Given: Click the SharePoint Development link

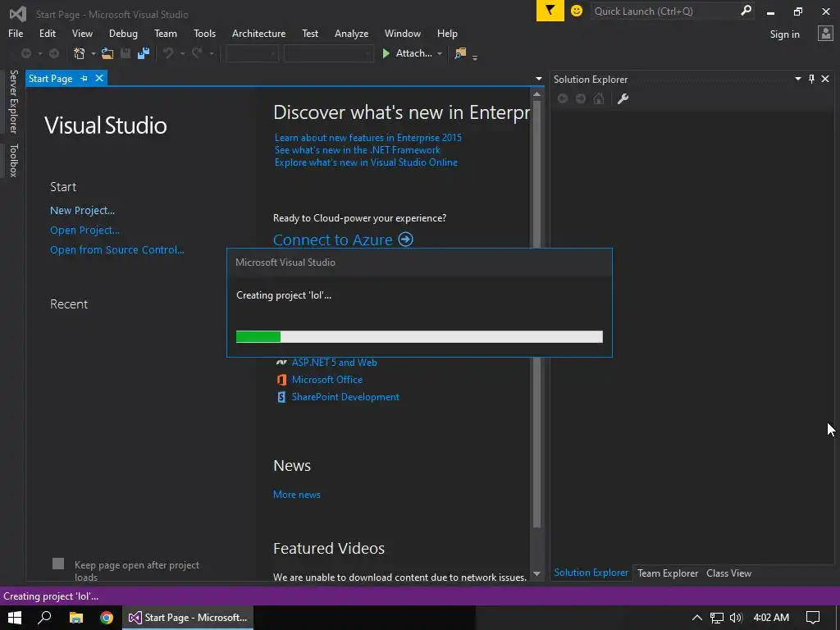Looking at the screenshot, I should tap(345, 397).
